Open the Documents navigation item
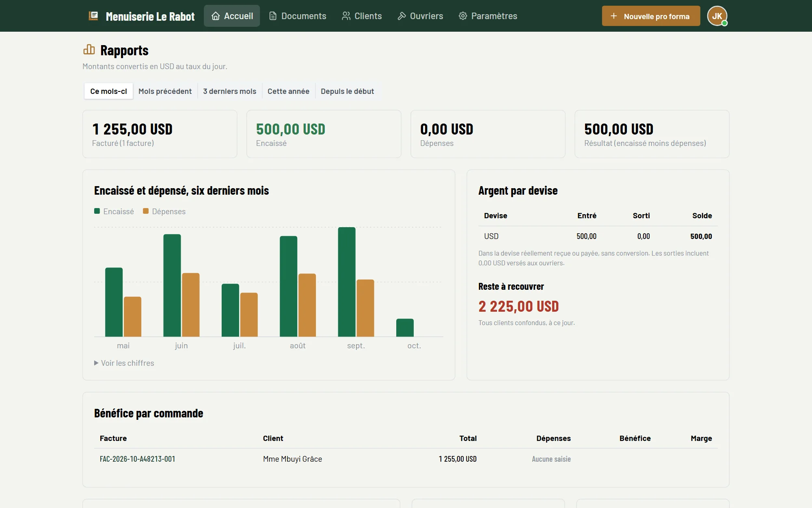This screenshot has width=812, height=508. tap(298, 16)
